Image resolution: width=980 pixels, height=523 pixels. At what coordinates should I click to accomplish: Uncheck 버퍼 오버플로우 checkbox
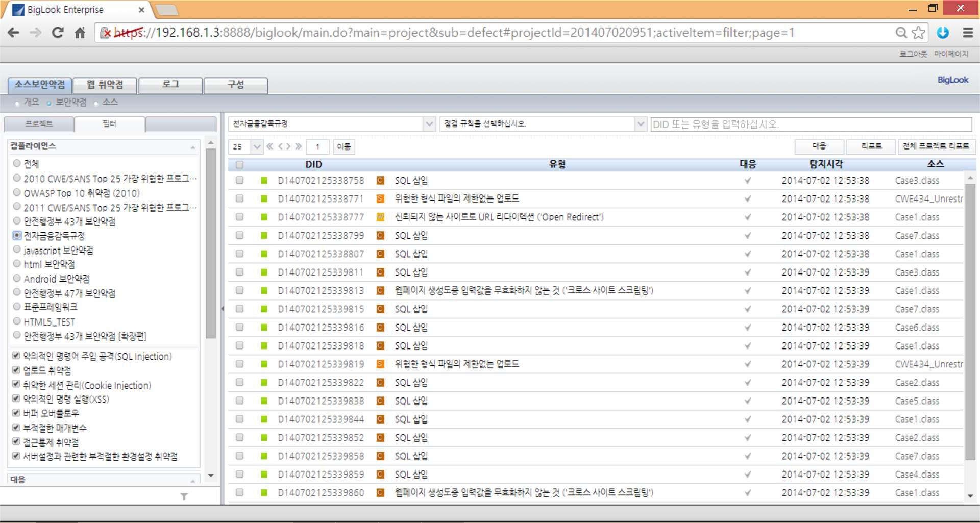click(16, 413)
